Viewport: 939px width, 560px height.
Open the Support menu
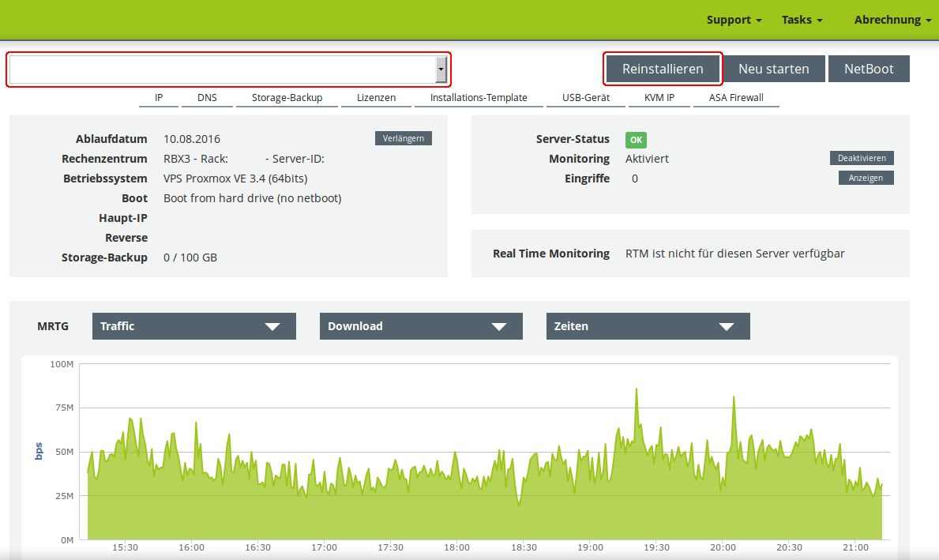(734, 20)
